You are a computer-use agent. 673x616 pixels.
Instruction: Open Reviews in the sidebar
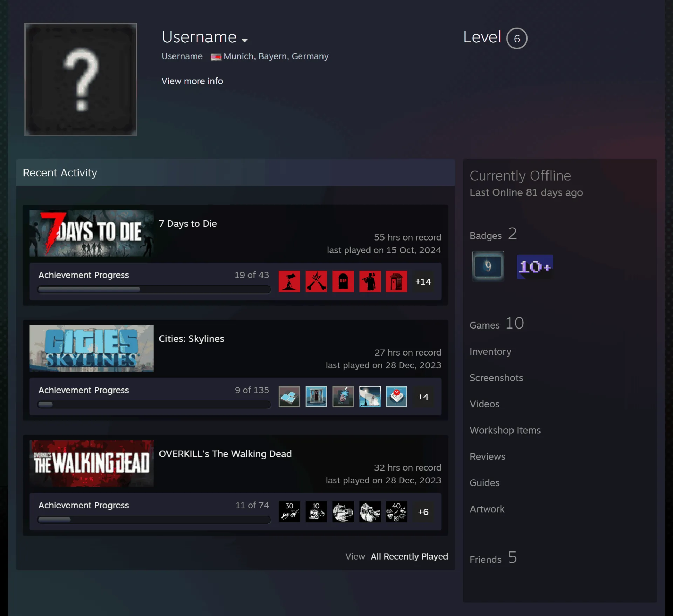[x=488, y=456]
